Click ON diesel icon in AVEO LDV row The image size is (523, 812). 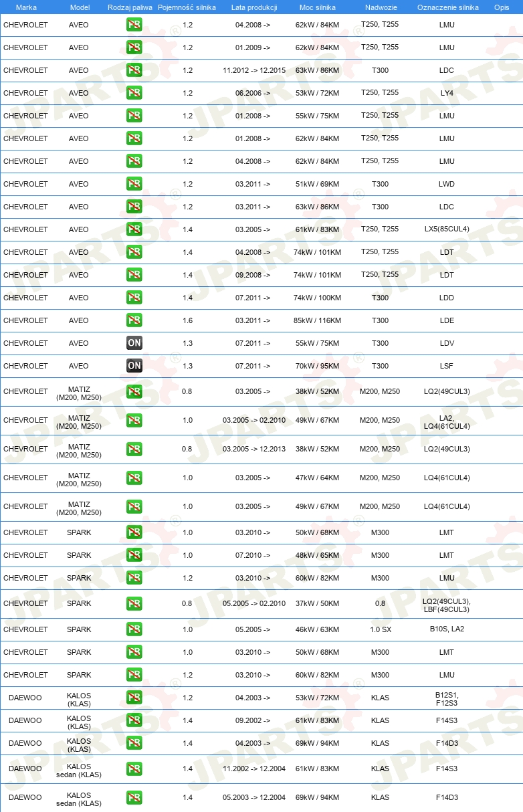[x=134, y=343]
